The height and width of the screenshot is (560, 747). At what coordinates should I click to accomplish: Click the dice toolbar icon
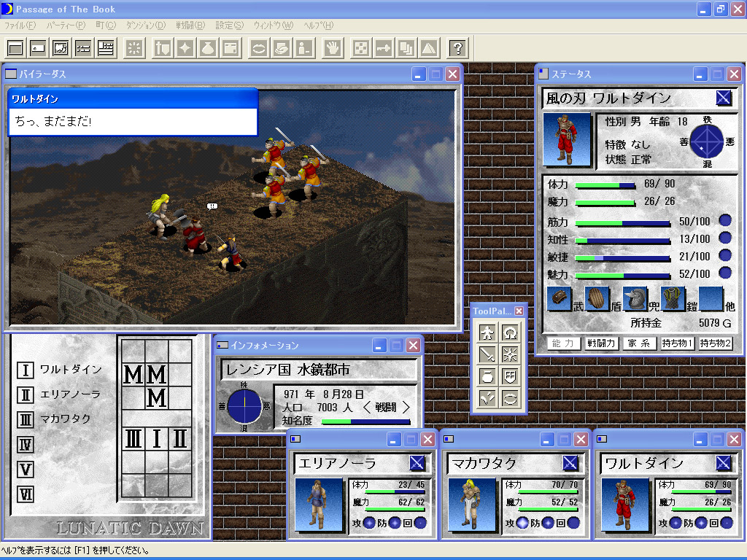pyautogui.click(x=360, y=48)
